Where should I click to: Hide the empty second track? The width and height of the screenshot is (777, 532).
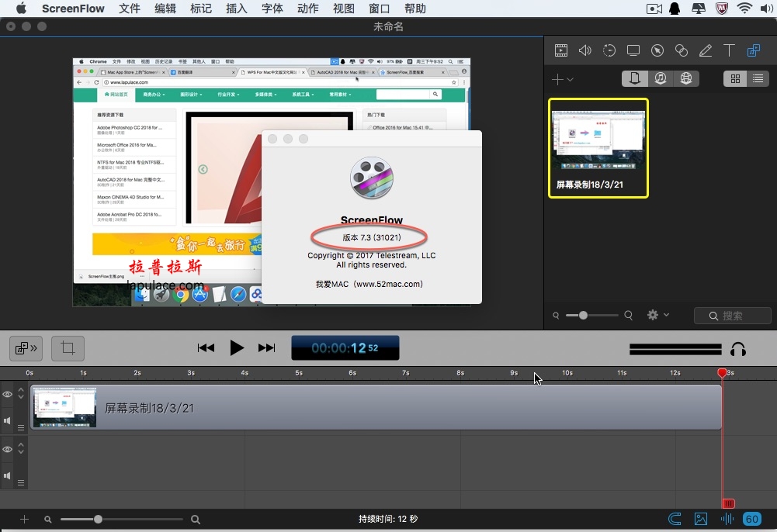[x=8, y=449]
